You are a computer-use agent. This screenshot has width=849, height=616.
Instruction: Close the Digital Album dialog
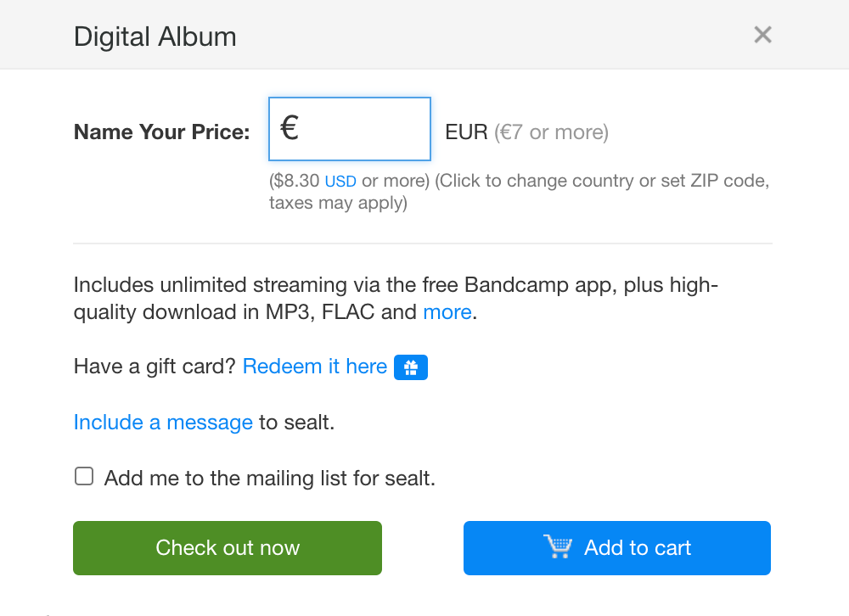pyautogui.click(x=762, y=35)
